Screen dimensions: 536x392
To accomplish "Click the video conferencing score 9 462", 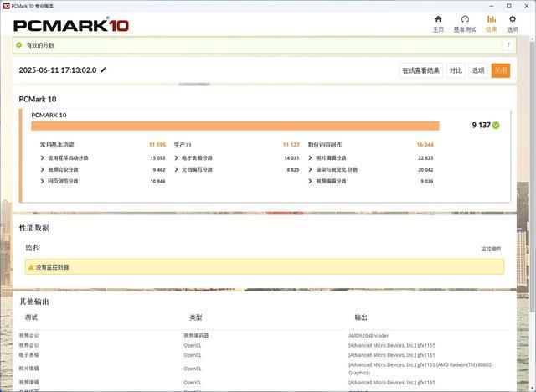I will coord(159,169).
